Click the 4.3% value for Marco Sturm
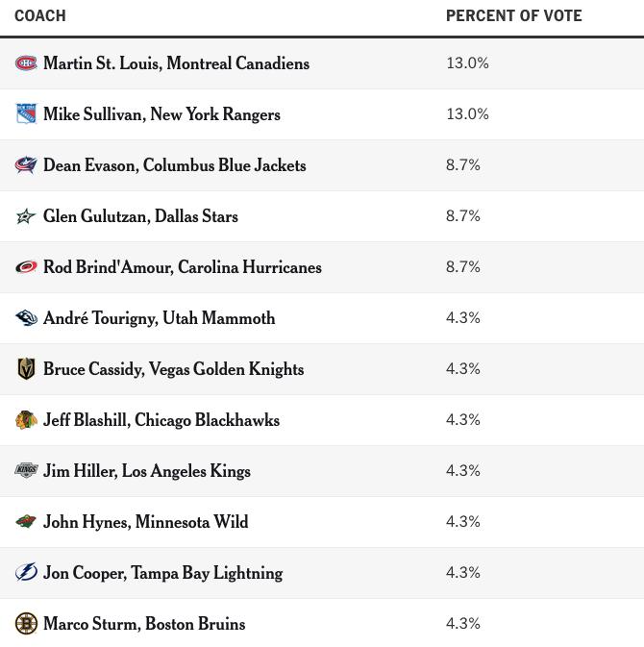 [x=463, y=623]
